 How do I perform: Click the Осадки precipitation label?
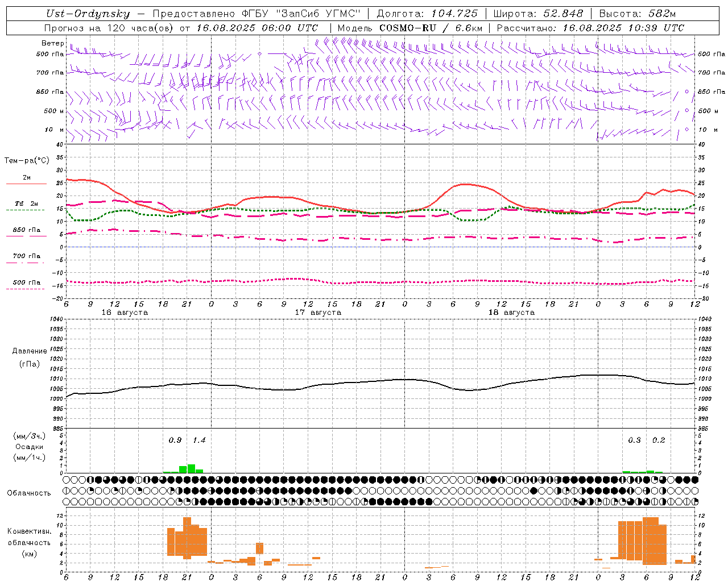[x=30, y=447]
